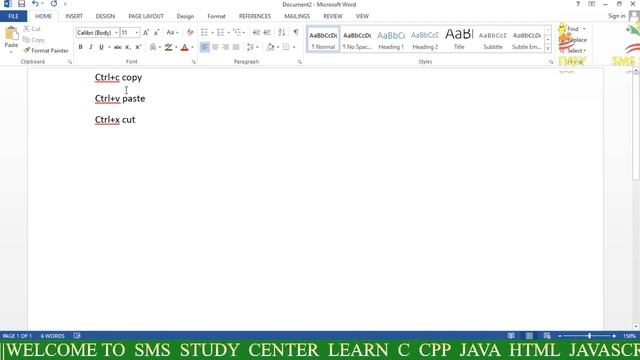The width and height of the screenshot is (640, 360).
Task: Apply the Heading 2 style
Action: pyautogui.click(x=425, y=40)
